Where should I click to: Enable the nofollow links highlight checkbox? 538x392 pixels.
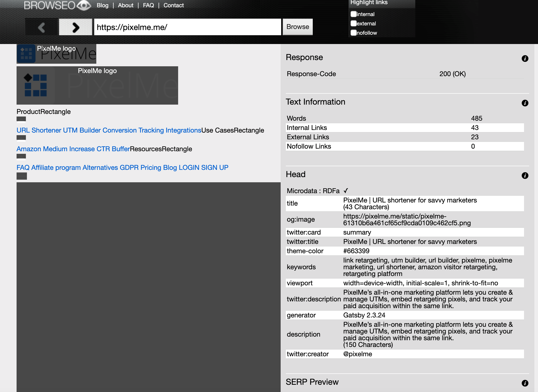(354, 33)
